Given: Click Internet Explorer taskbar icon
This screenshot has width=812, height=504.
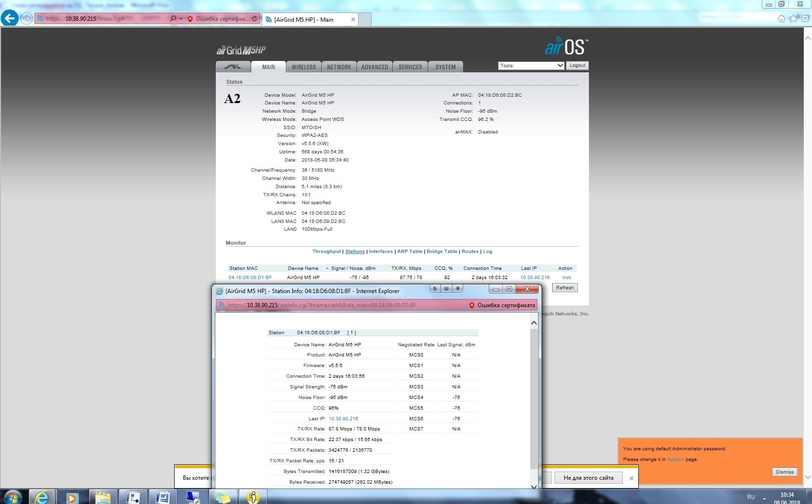Looking at the screenshot, I should (x=42, y=497).
